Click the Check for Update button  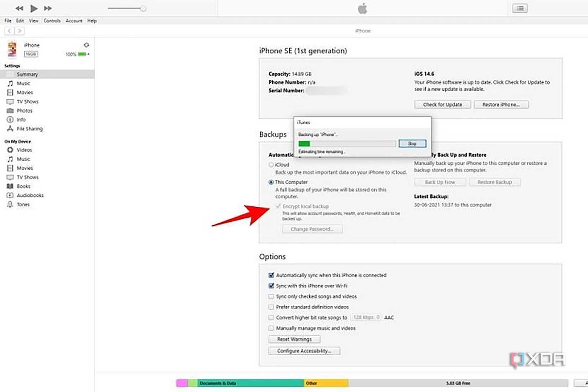coord(442,104)
